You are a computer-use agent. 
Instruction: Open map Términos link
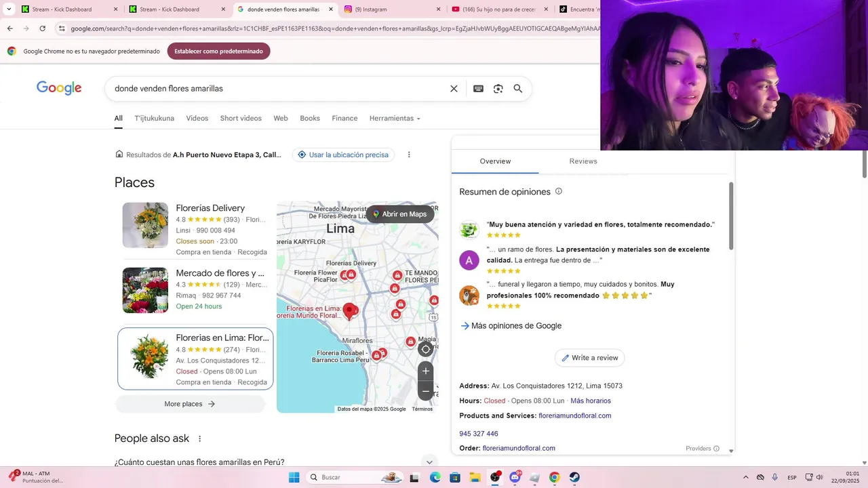(422, 409)
